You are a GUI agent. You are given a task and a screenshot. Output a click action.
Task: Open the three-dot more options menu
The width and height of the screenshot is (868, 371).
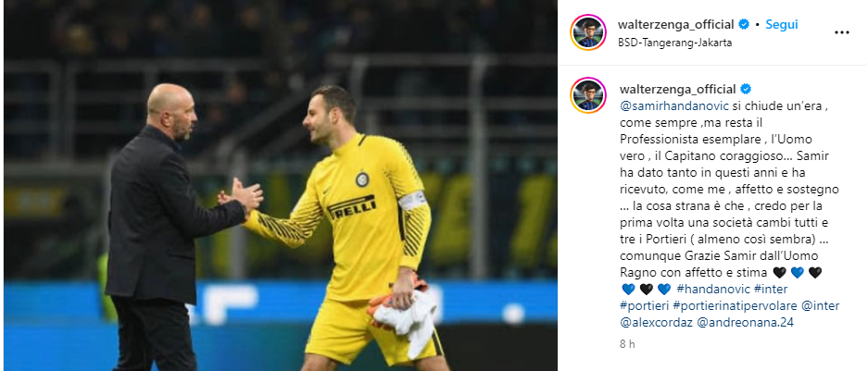coord(841,32)
